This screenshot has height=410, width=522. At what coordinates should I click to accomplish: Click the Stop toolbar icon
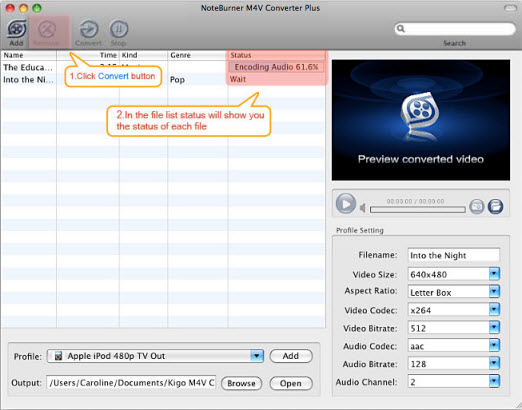point(119,29)
